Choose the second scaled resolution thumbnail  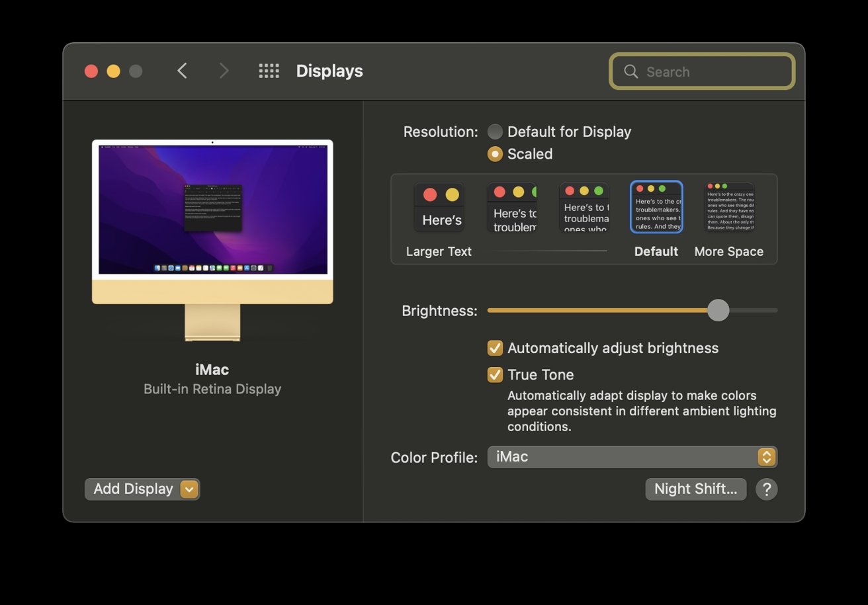(511, 207)
